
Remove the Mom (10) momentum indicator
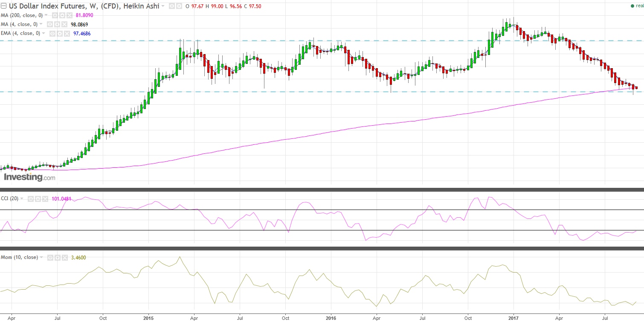(65, 257)
